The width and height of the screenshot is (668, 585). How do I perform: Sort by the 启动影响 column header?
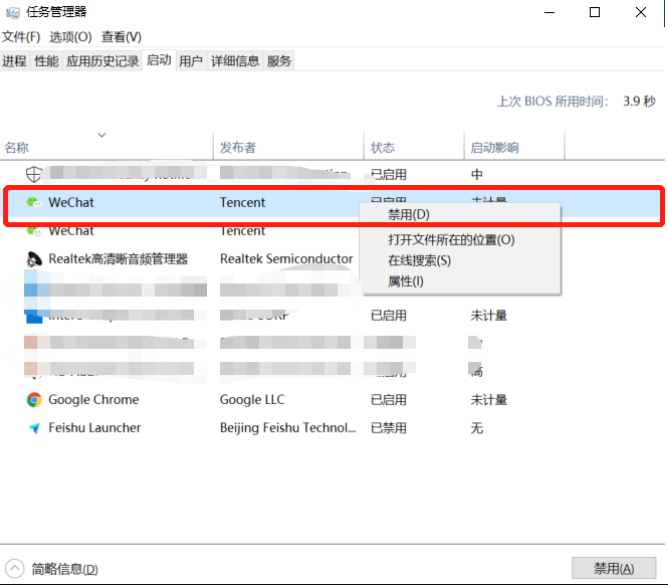495,148
